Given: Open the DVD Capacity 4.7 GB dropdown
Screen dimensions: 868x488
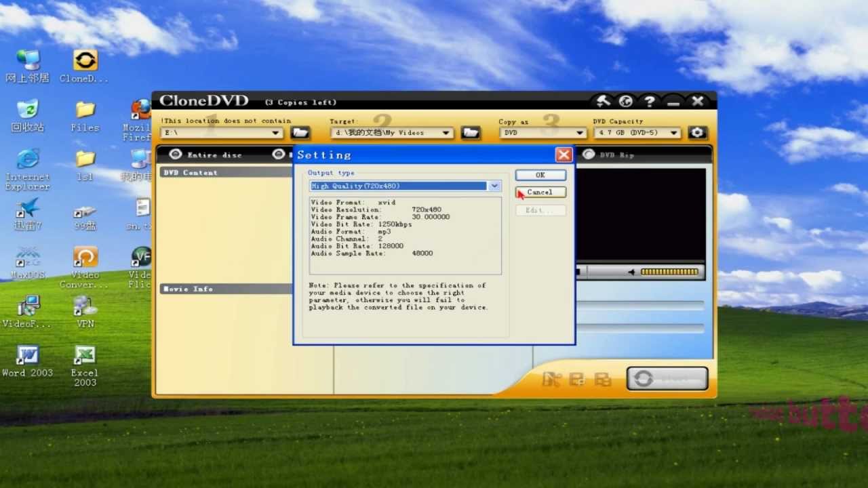Looking at the screenshot, I should (674, 133).
